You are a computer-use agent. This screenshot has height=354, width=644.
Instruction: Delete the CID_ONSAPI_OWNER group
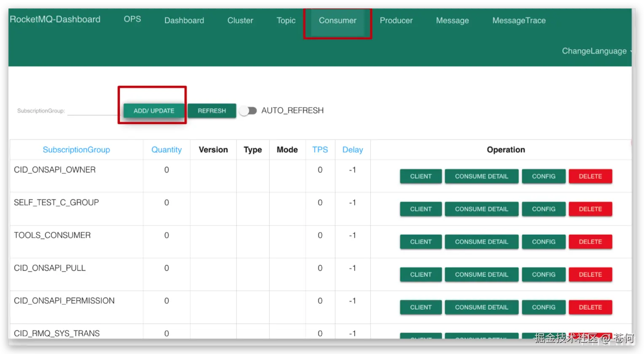point(590,176)
